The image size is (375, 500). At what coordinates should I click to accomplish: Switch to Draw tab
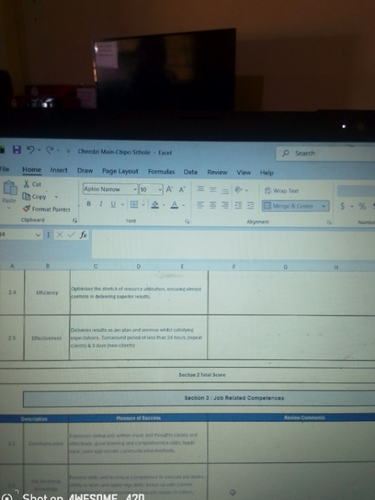click(x=85, y=171)
